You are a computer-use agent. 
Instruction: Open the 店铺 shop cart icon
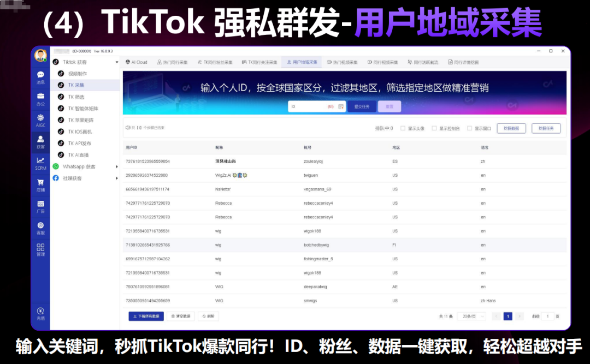(40, 186)
